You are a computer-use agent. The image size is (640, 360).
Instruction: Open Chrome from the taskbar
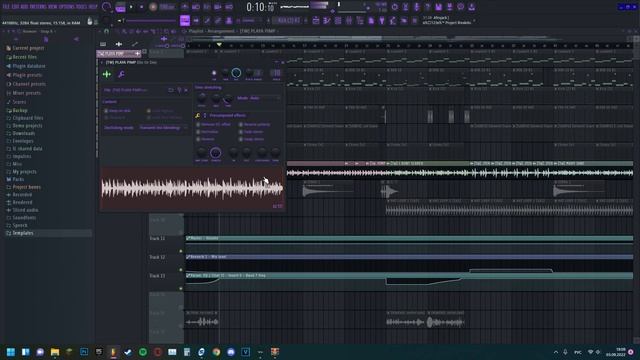tap(216, 352)
